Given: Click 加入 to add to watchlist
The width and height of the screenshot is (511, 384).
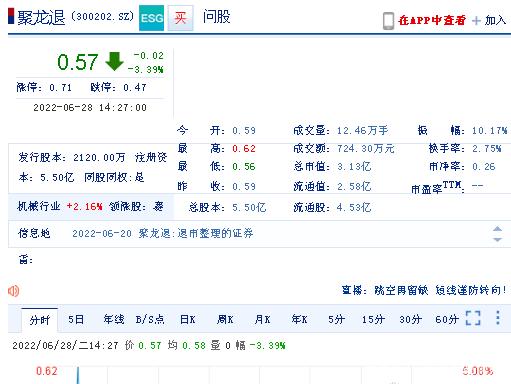Looking at the screenshot, I should (496, 20).
